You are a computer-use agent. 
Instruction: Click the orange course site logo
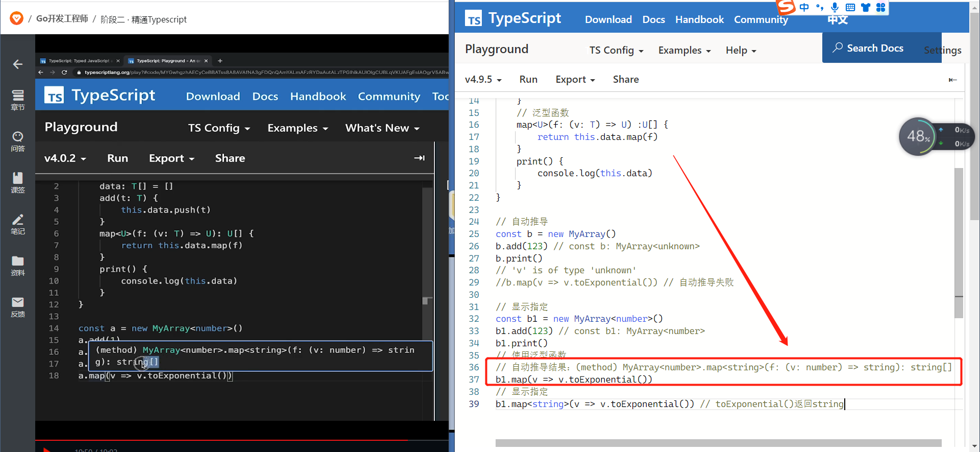point(17,18)
